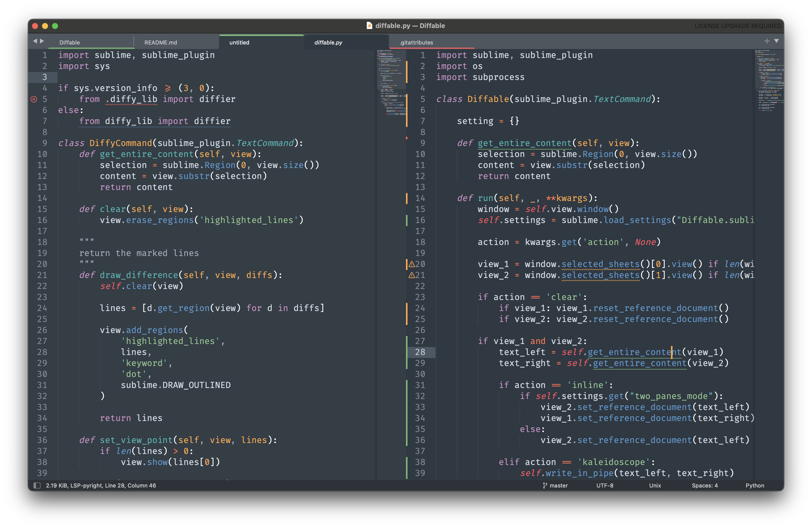
Task: Select the untitled tab
Action: (239, 43)
